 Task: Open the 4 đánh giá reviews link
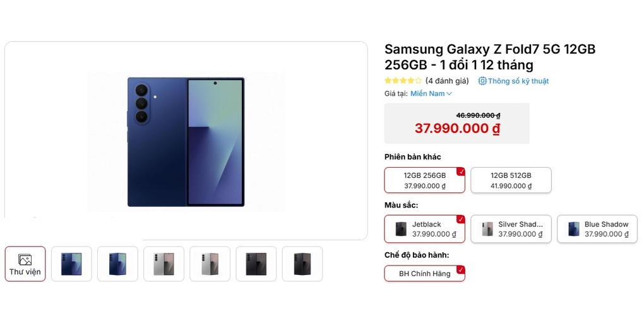click(x=447, y=81)
